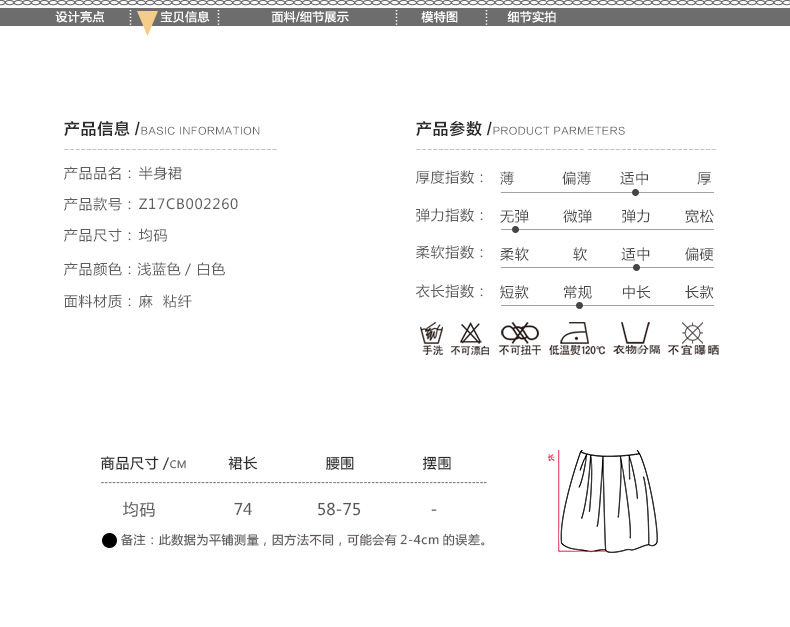Click the skirt length diagram
Screen dimensions: 790x627
(609, 501)
